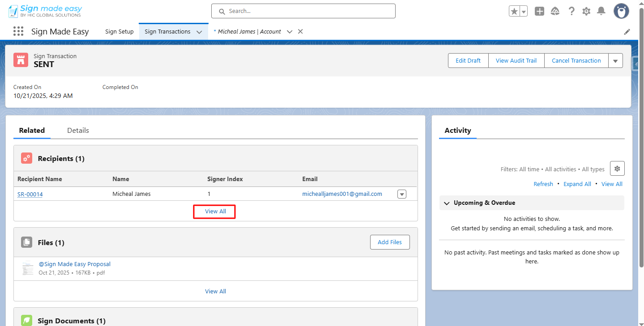The width and height of the screenshot is (644, 326).
Task: Open the SR-00014 recipient link
Action: (30, 194)
